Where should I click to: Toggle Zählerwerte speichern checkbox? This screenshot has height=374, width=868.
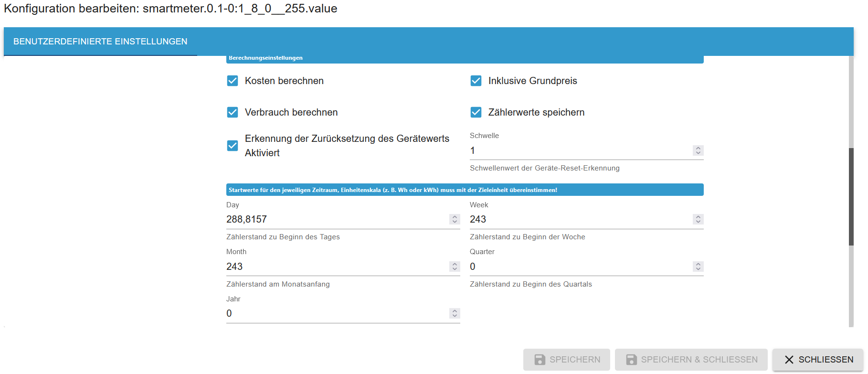click(476, 112)
